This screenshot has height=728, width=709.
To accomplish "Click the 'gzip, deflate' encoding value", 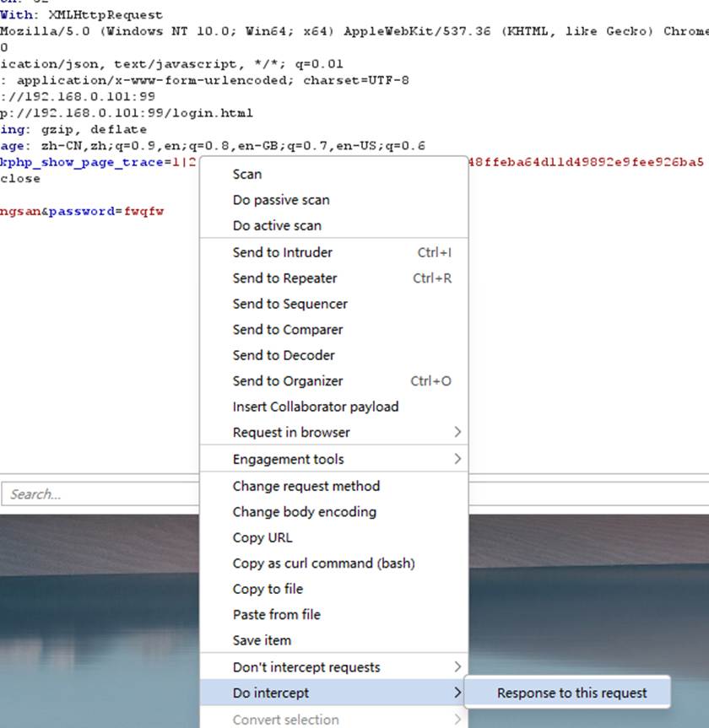I will [x=94, y=129].
